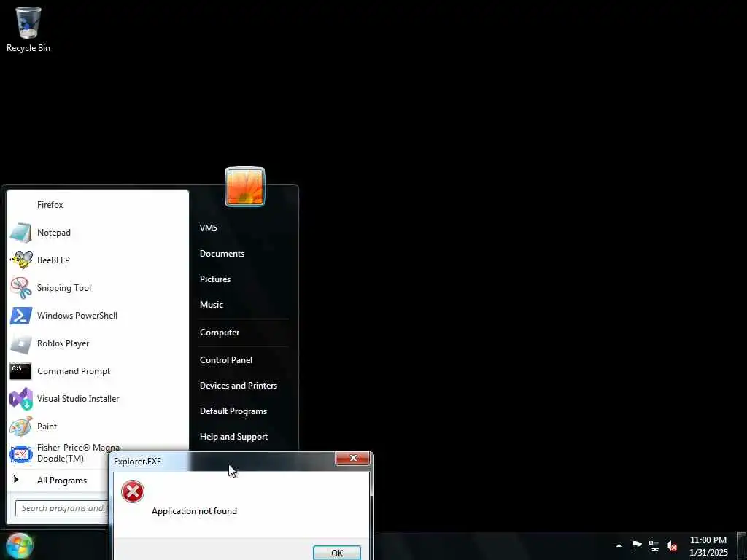The width and height of the screenshot is (747, 560).
Task: Click the user account flower picture
Action: (245, 187)
